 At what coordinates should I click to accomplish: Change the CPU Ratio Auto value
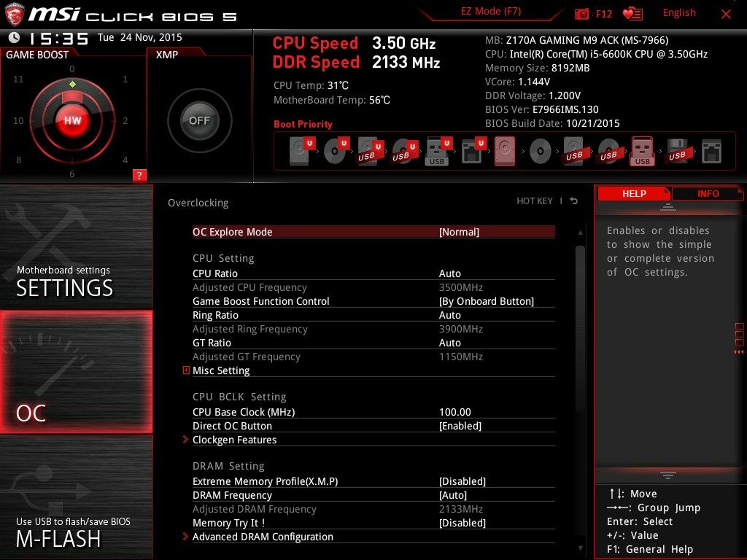click(x=449, y=273)
